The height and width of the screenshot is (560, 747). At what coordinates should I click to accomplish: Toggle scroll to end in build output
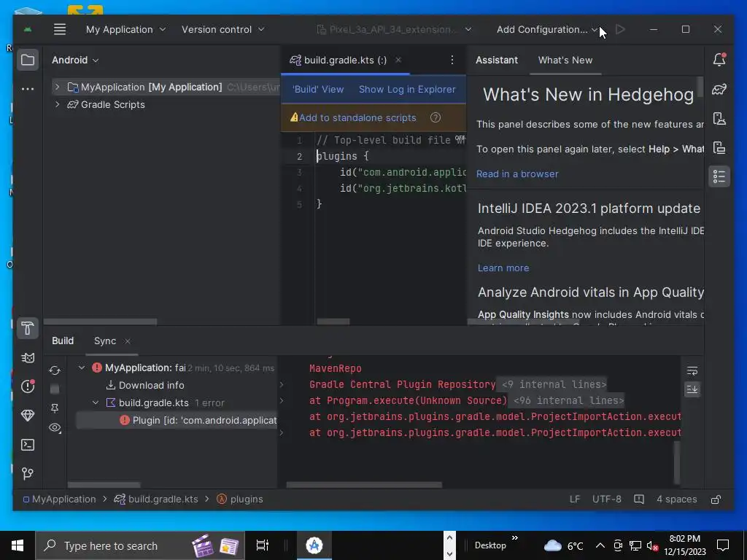[x=692, y=389]
